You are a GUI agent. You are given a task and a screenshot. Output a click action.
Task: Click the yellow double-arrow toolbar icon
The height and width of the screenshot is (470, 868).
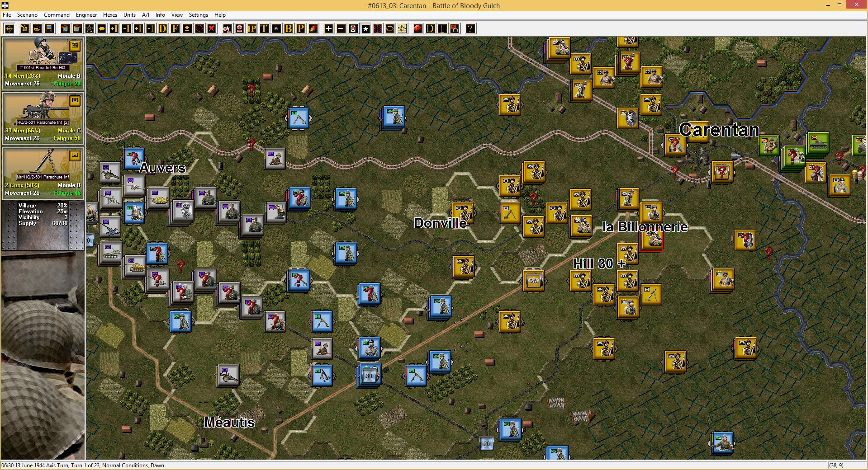(x=102, y=29)
